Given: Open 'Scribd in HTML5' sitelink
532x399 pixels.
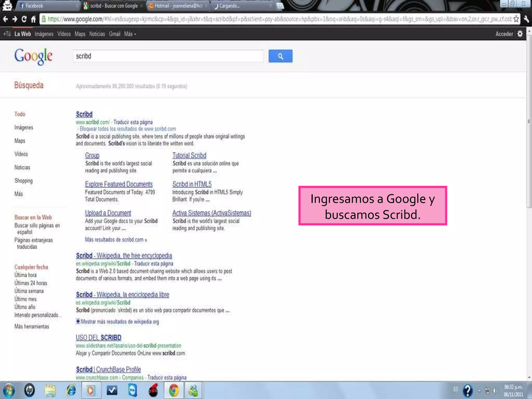Looking at the screenshot, I should [192, 184].
